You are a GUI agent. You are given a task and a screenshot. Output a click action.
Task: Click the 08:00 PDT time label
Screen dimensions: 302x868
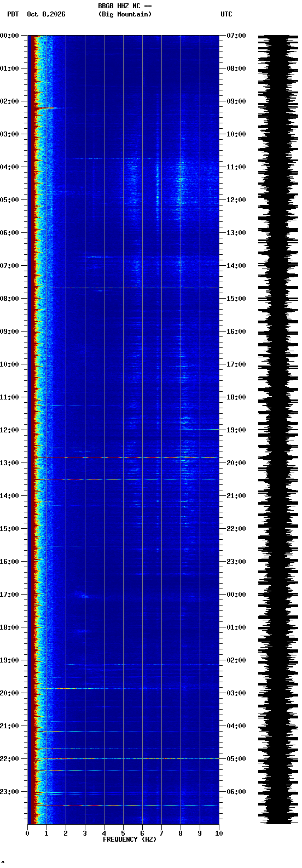click(x=9, y=299)
